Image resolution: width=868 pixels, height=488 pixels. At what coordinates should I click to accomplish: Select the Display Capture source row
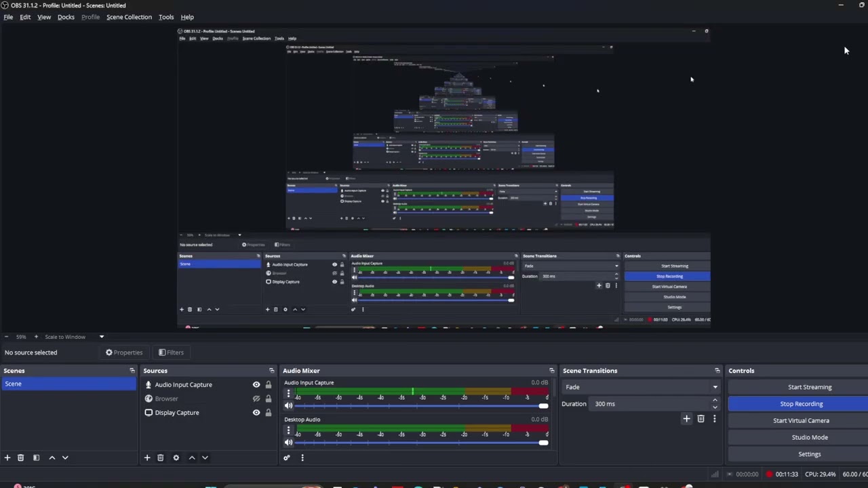click(x=208, y=413)
